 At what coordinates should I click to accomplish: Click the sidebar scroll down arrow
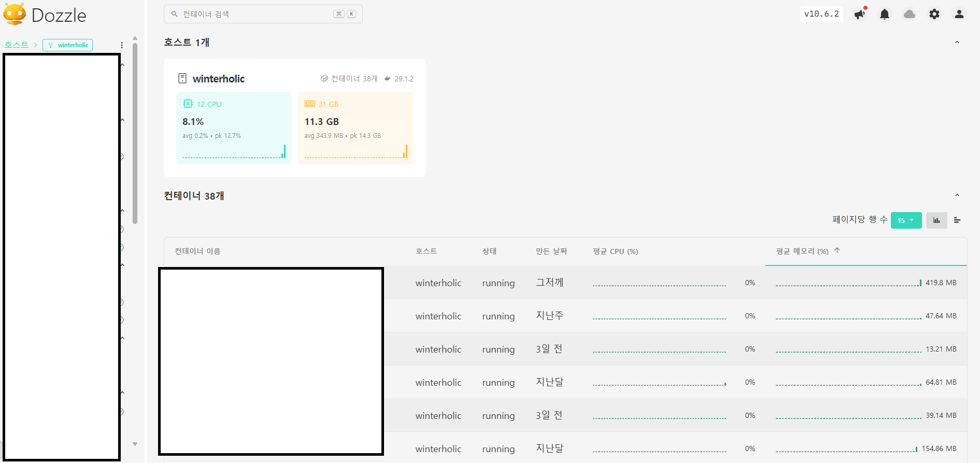[135, 444]
